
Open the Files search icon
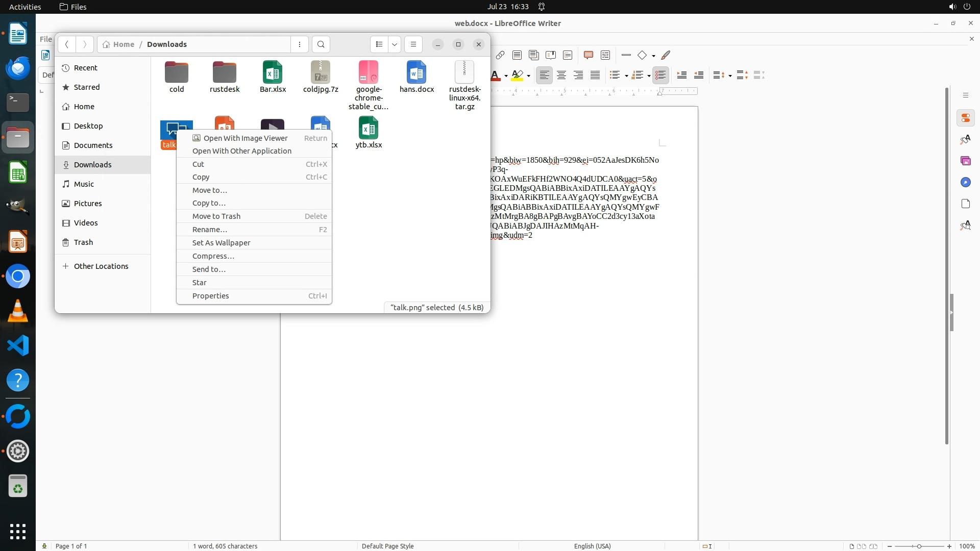pos(321,44)
